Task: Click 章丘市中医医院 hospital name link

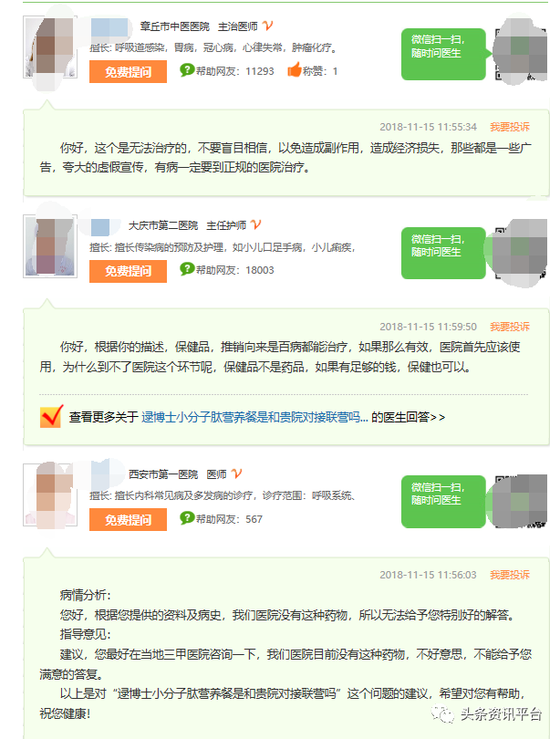Action: point(175,26)
